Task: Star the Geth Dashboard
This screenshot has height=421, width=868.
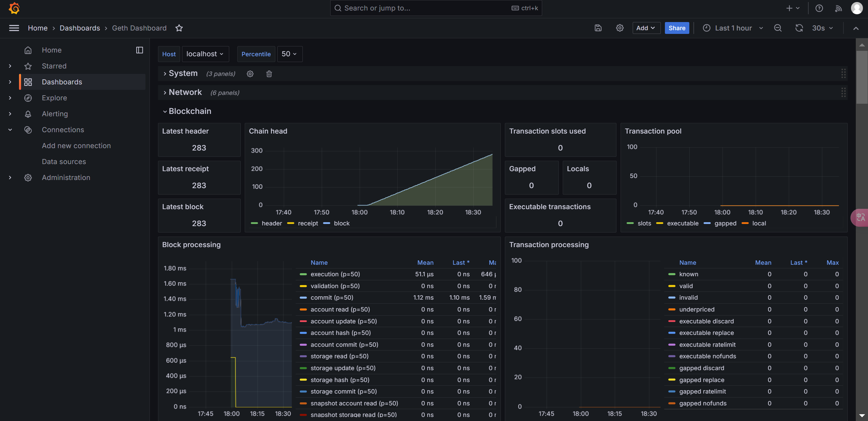Action: tap(179, 28)
